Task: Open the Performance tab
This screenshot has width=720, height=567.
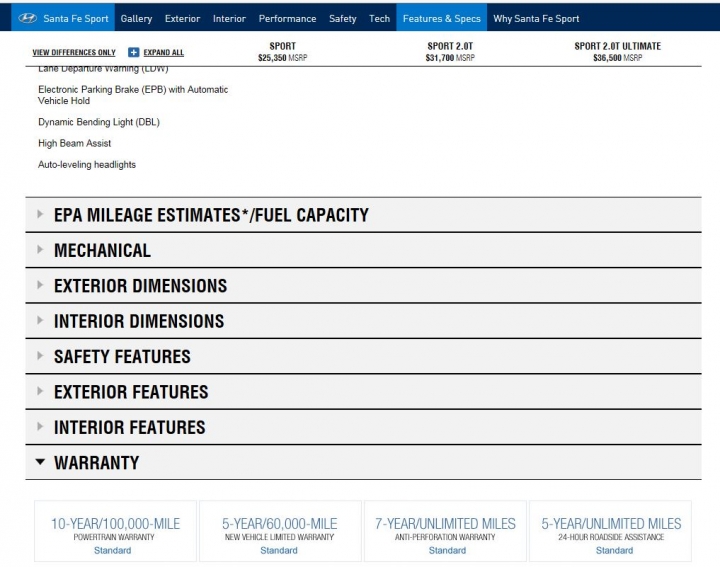Action: 287,18
